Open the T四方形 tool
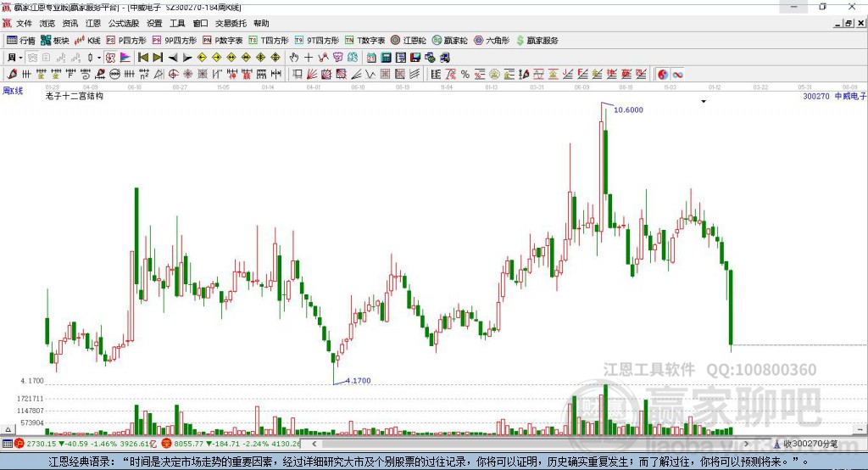 point(269,41)
